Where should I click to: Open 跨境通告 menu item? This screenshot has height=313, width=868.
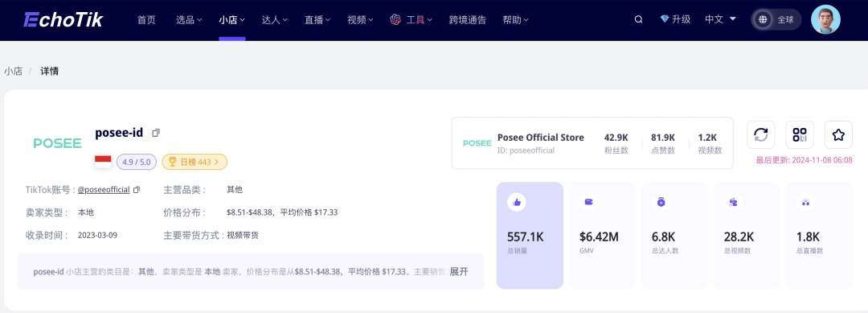pos(468,20)
